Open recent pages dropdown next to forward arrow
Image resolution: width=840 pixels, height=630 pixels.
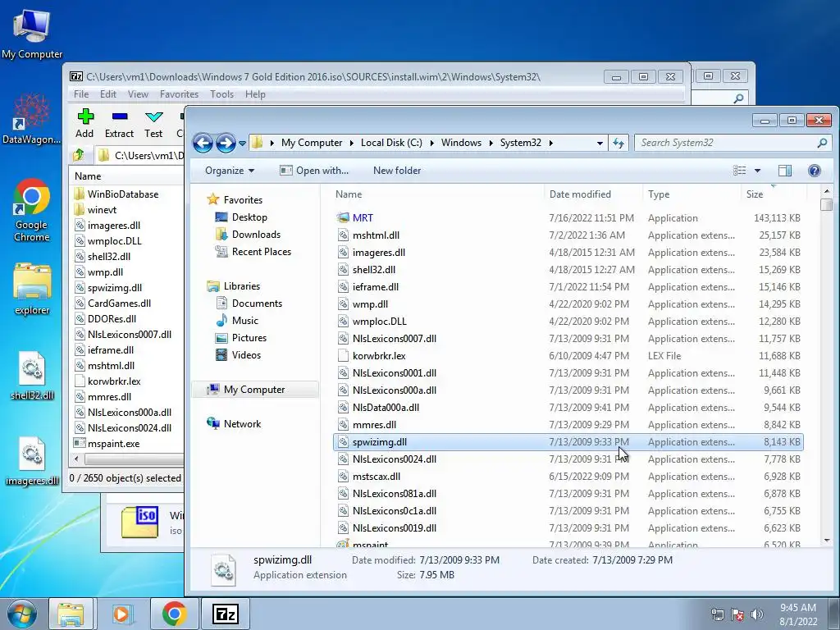(242, 143)
